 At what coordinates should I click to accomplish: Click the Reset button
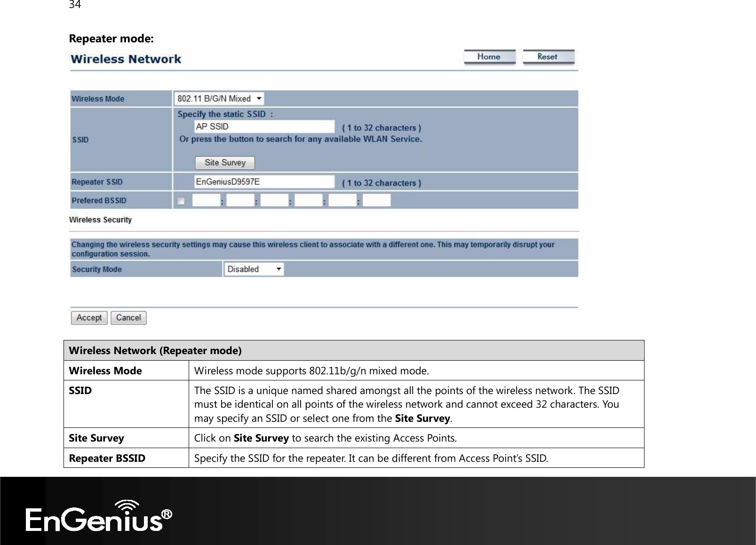tap(548, 57)
